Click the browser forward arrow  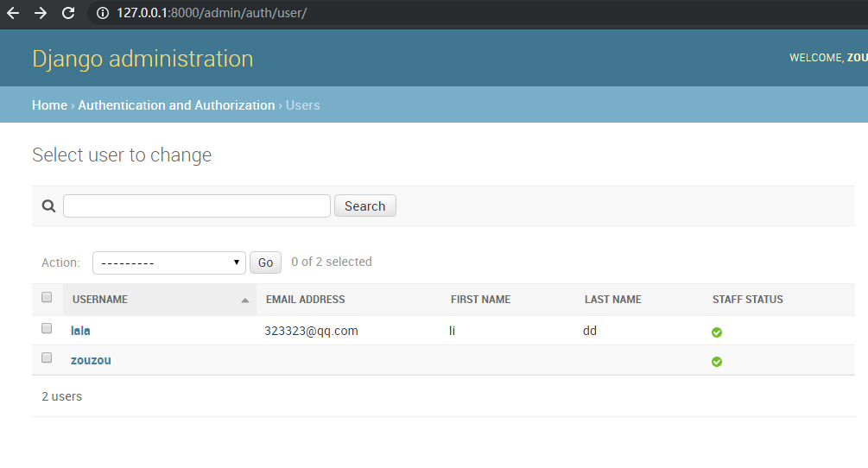click(x=41, y=13)
